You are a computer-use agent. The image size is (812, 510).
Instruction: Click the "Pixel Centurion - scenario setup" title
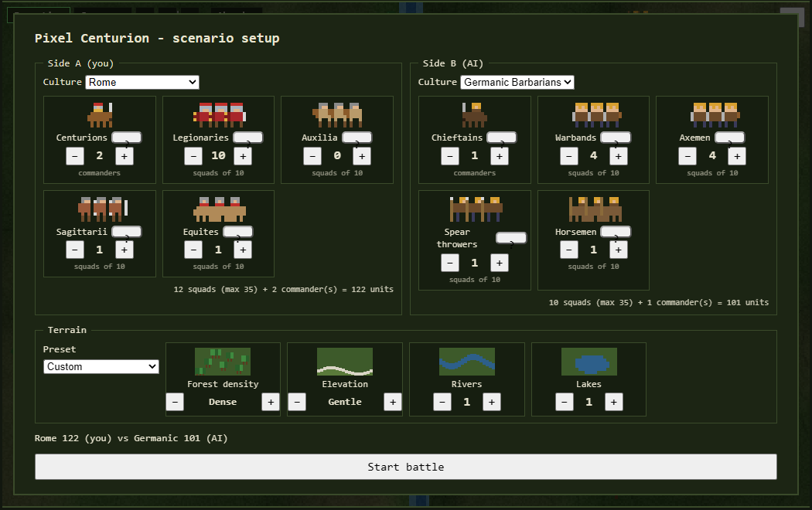coord(157,39)
